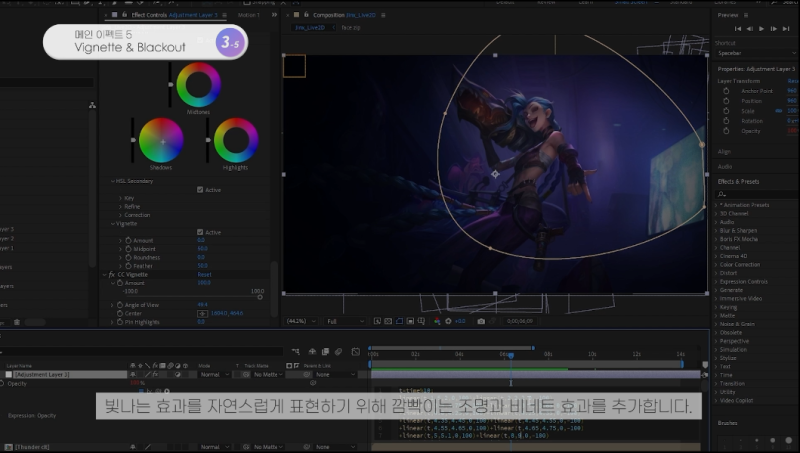Viewport: 800px width, 453px height.
Task: Toggle the constrain proportions link for Scale
Action: (x=779, y=111)
